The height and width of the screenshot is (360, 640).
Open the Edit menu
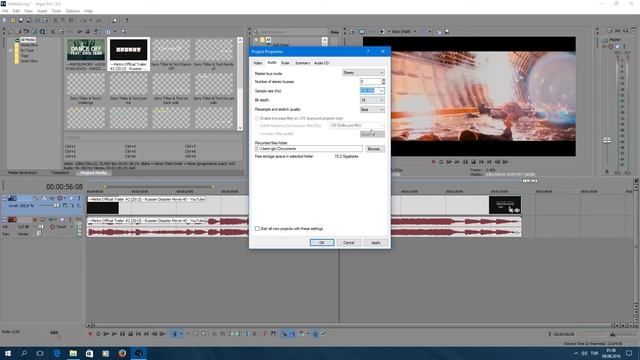coord(16,11)
